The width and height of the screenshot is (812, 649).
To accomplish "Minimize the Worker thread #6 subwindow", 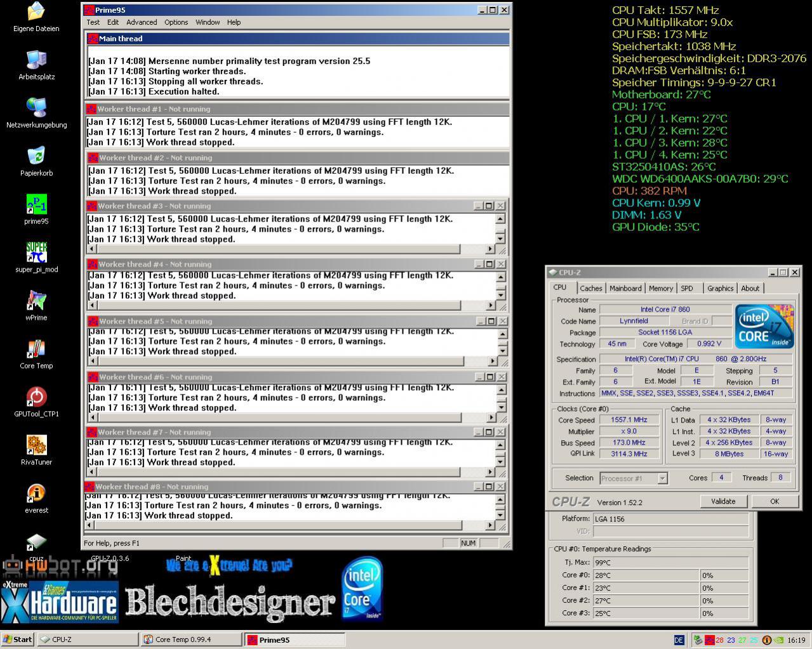I will (x=481, y=376).
